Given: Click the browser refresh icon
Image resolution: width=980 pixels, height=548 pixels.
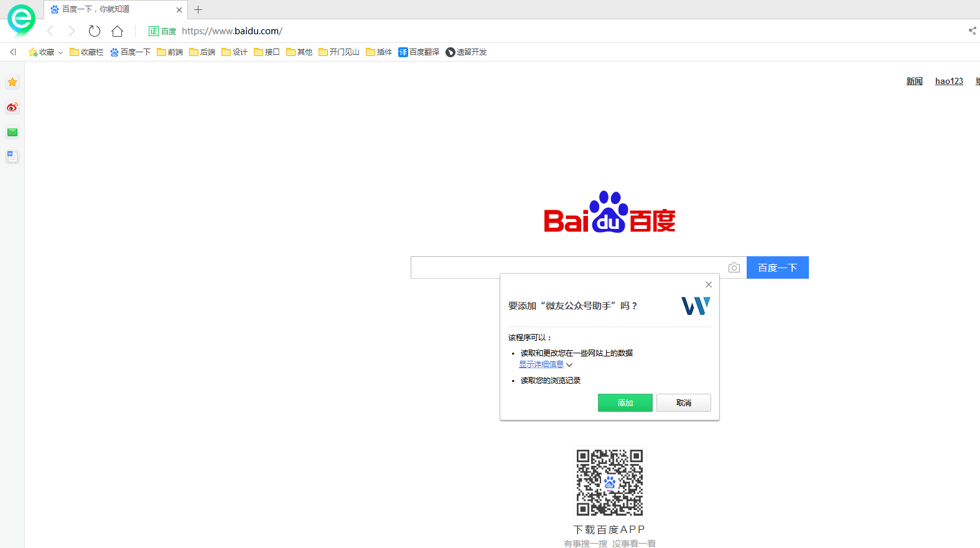Looking at the screenshot, I should 95,31.
